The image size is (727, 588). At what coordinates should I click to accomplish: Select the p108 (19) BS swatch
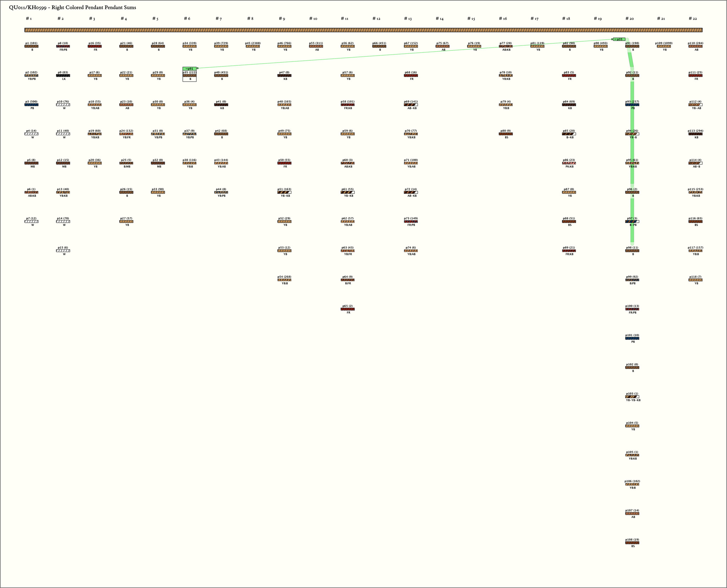(x=632, y=543)
